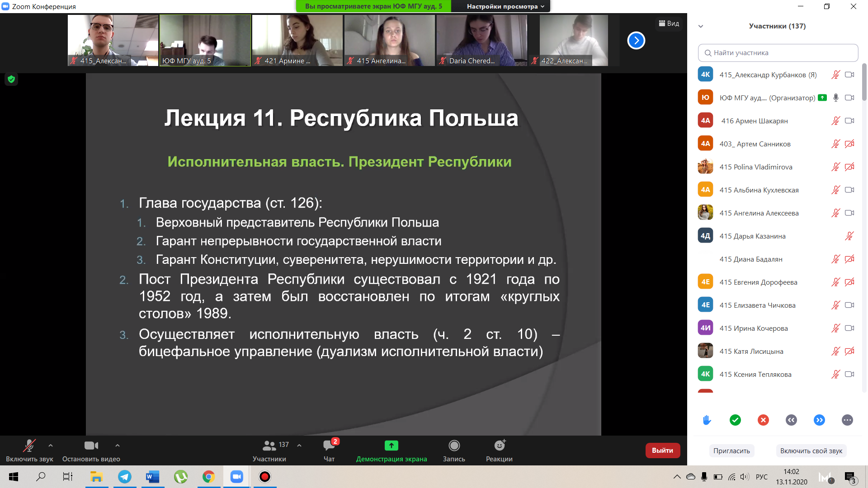Open more reactions ellipsis icon

coord(847,420)
